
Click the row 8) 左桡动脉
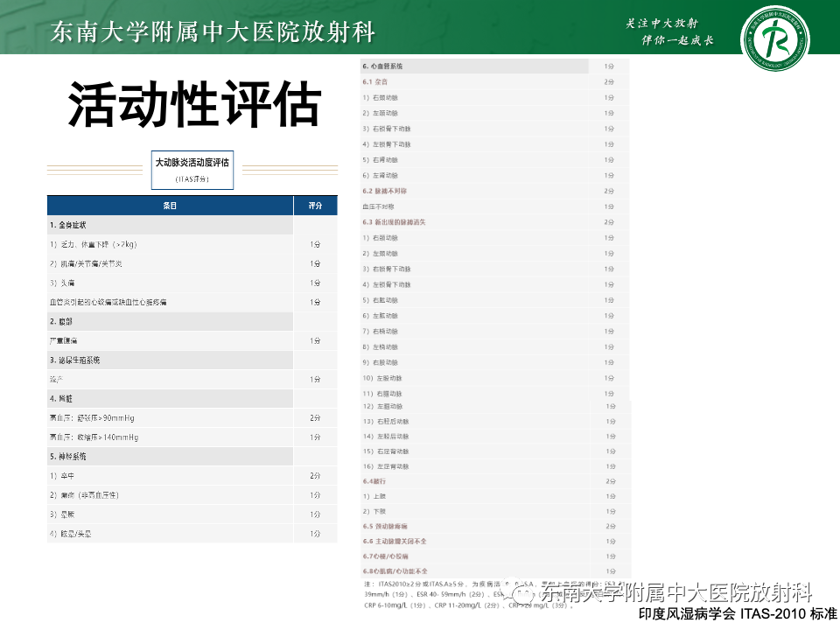tap(494, 346)
